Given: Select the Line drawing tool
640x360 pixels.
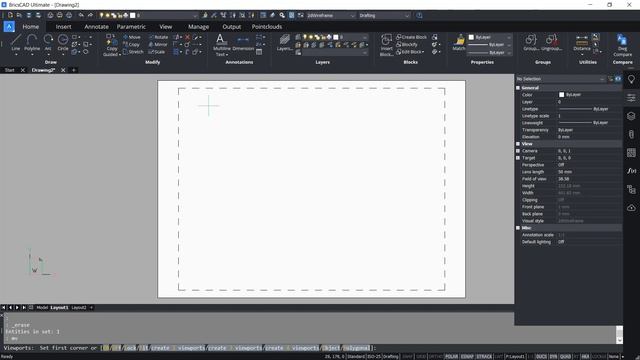Looking at the screenshot, I should (x=16, y=42).
